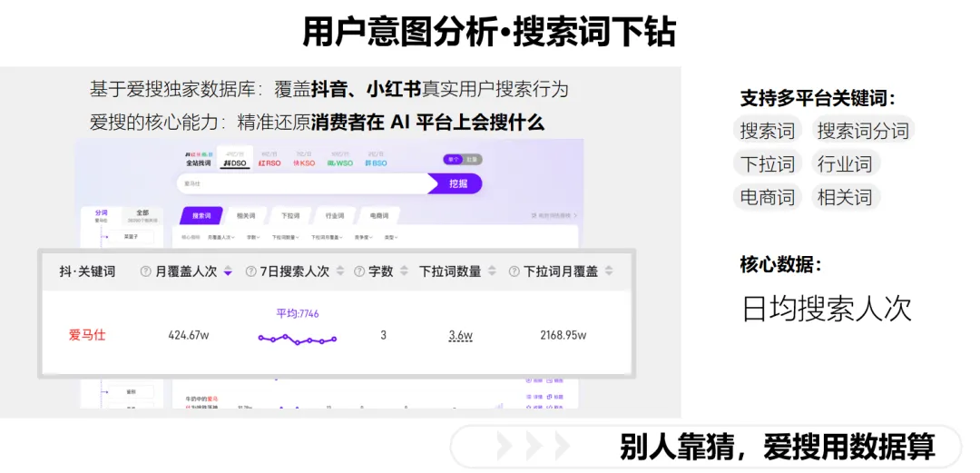Switch to the BSO platform tab
Image resolution: width=980 pixels, height=473 pixels.
click(377, 160)
